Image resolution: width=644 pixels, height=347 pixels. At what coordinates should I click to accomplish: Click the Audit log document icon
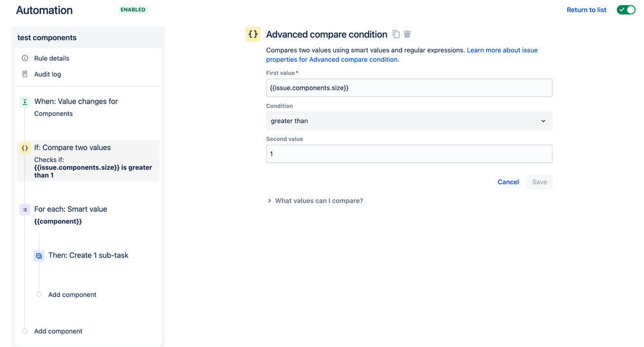[25, 74]
